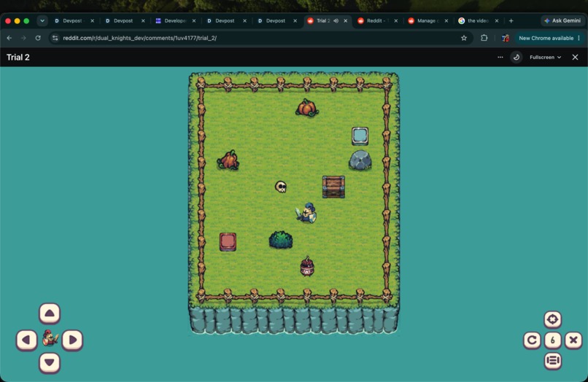Switch to the first Devpost tab
This screenshot has height=382, width=588.
73,21
